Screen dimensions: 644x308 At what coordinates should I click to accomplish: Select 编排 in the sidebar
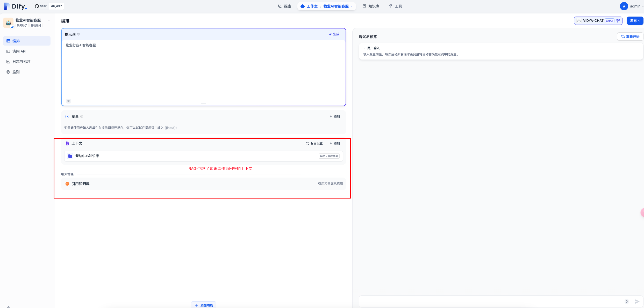coord(27,41)
